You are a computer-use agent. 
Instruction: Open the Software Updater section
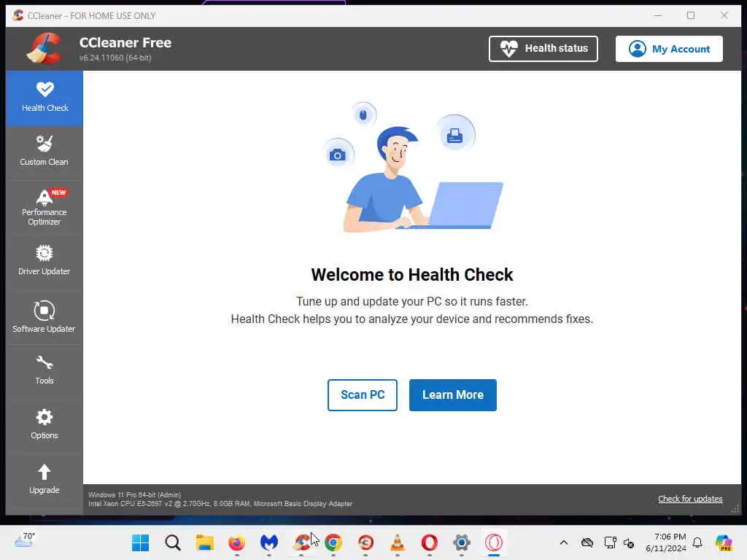pyautogui.click(x=44, y=316)
